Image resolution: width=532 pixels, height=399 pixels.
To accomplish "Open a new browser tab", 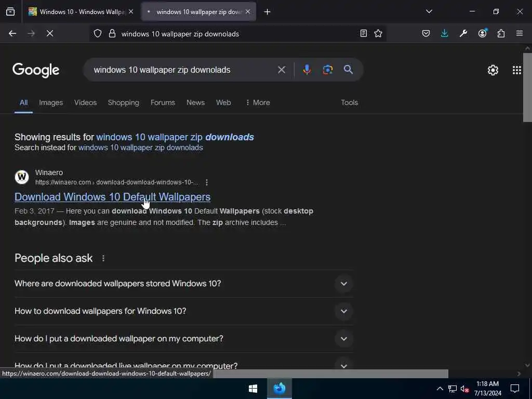I will [x=268, y=12].
